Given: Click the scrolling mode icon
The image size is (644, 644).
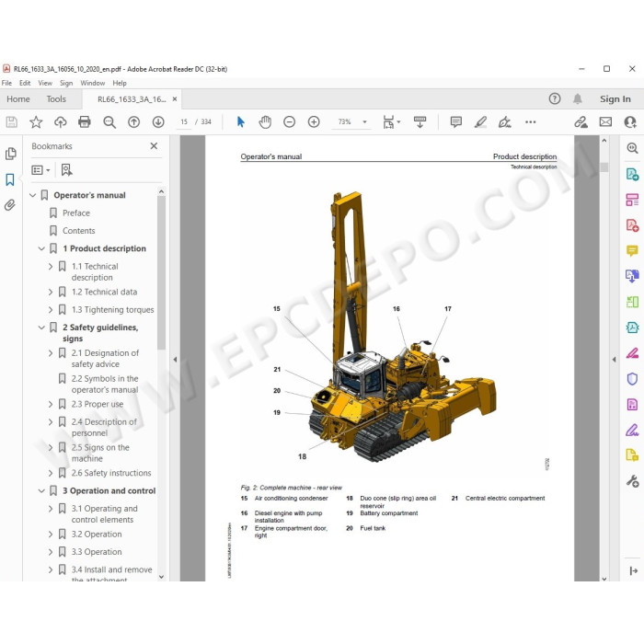Looking at the screenshot, I should (x=420, y=122).
